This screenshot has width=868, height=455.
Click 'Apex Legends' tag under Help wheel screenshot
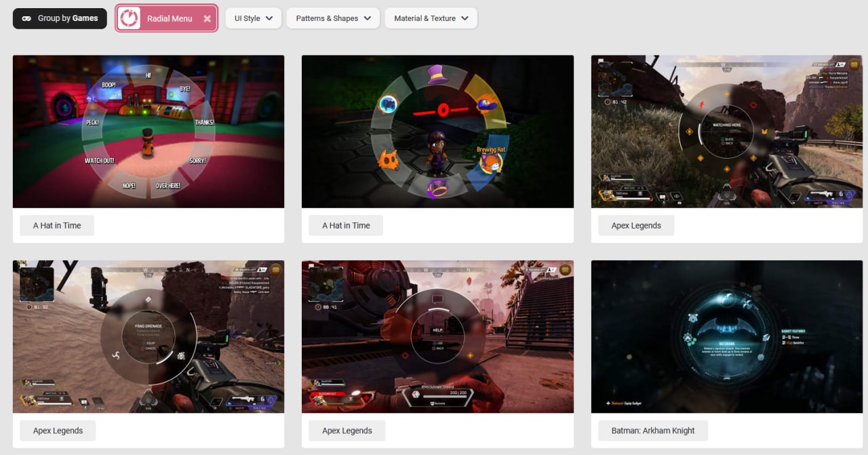347,431
